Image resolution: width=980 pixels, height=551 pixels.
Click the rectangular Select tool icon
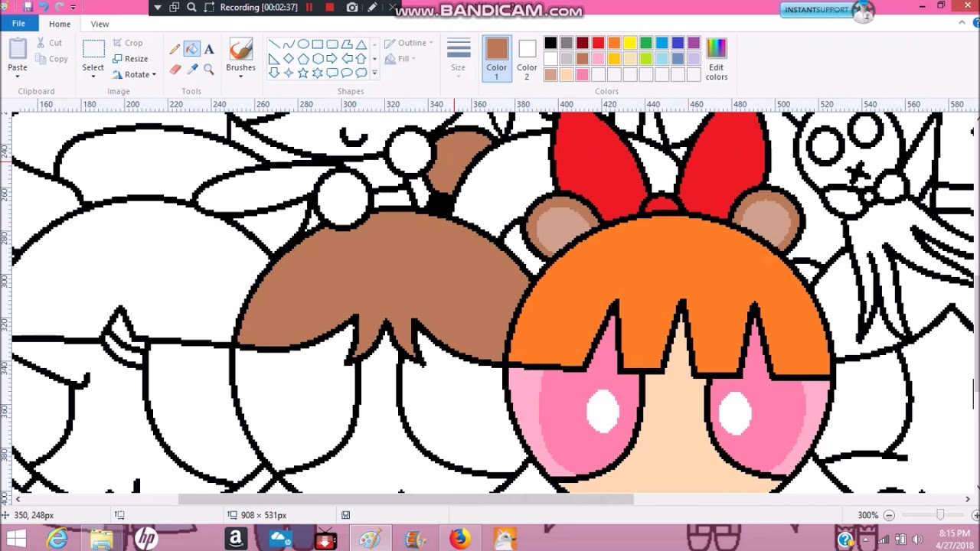click(93, 49)
